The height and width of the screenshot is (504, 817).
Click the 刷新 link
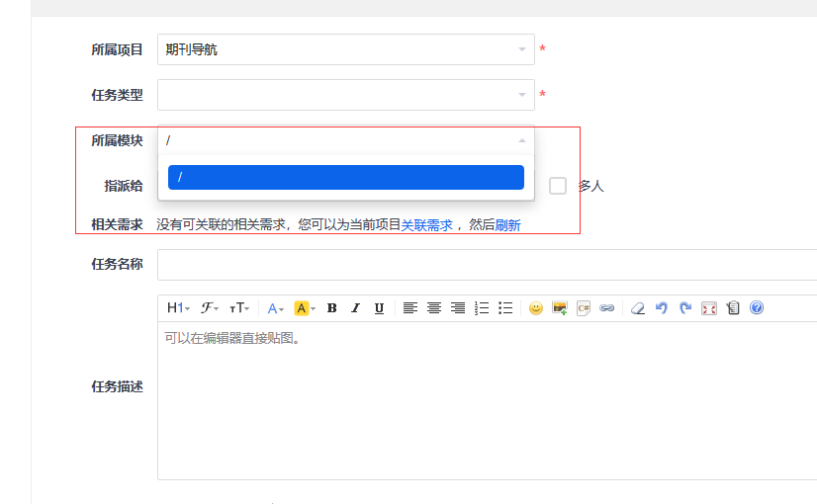click(508, 225)
